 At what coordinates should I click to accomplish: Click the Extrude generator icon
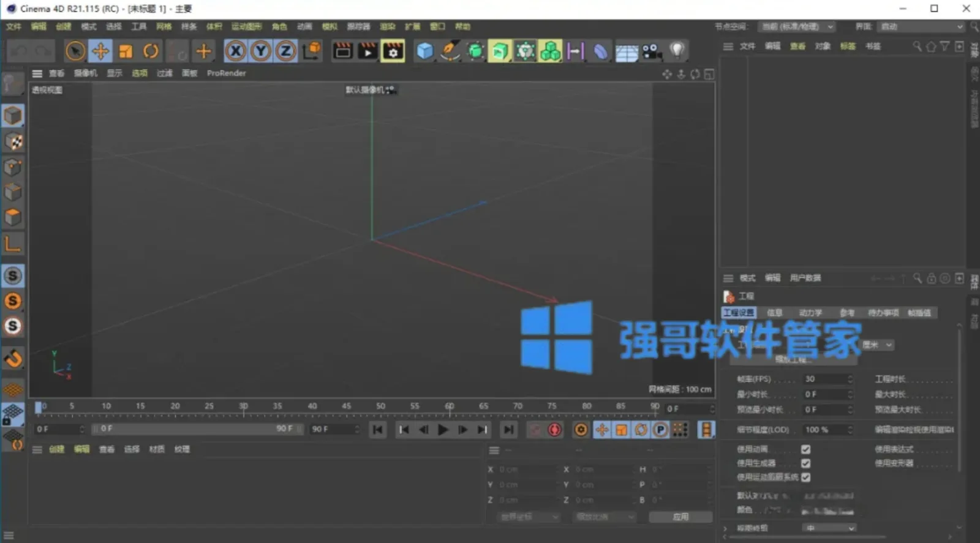(500, 51)
